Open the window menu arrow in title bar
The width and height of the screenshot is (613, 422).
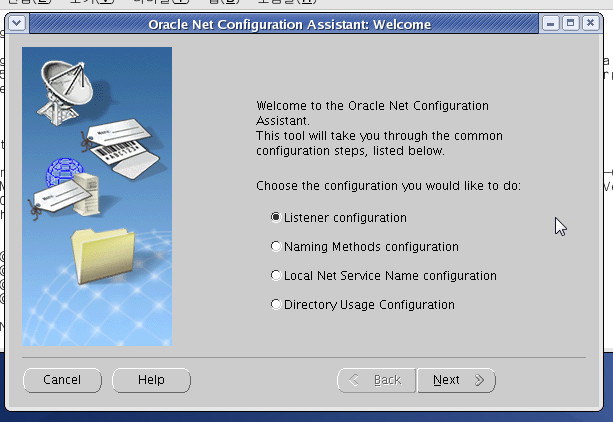(x=17, y=23)
